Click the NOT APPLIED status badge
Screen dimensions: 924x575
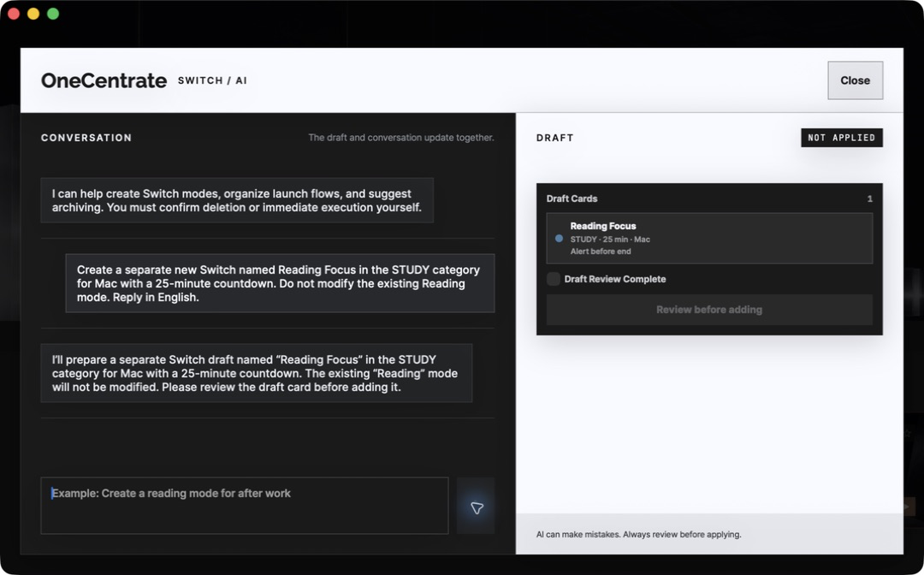pos(842,138)
